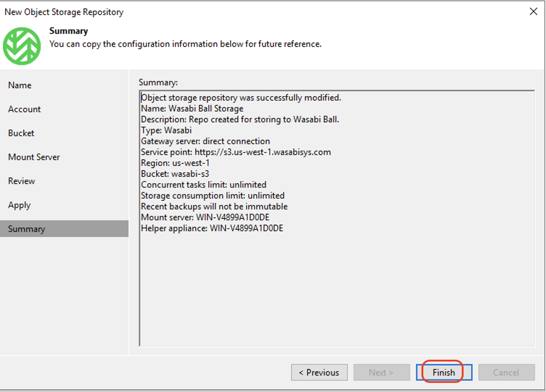The width and height of the screenshot is (546, 392).
Task: Click the 'Summary:' label above the text box
Action: [158, 82]
